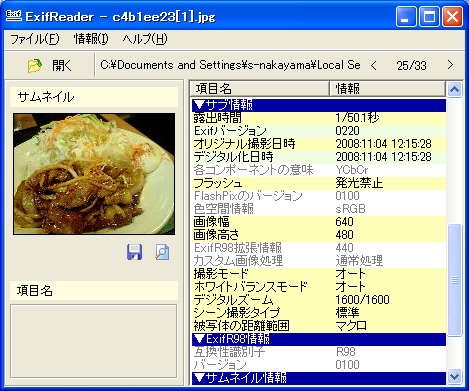Image resolution: width=469 pixels, height=391 pixels.
Task: Click scrollbar up arrow in info list
Action: point(454,89)
